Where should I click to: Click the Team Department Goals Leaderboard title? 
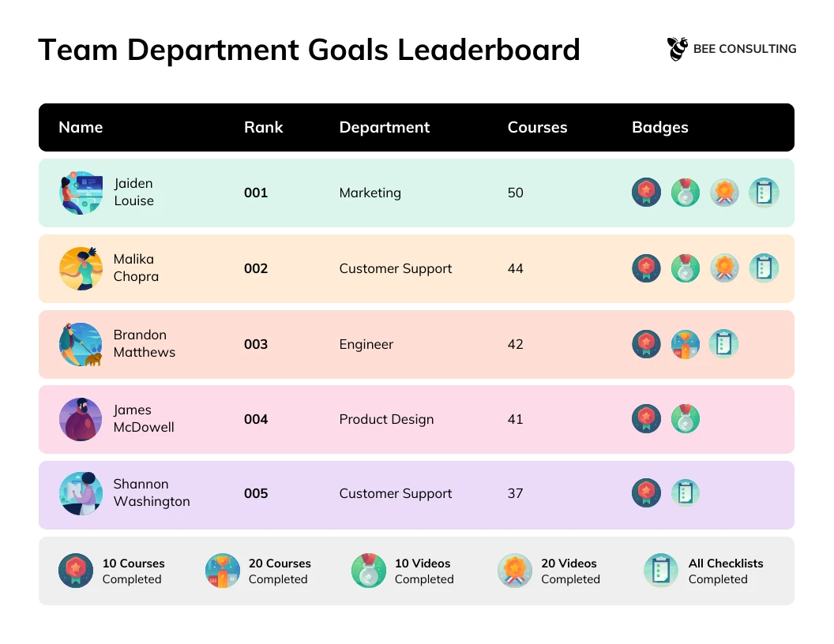tap(310, 50)
